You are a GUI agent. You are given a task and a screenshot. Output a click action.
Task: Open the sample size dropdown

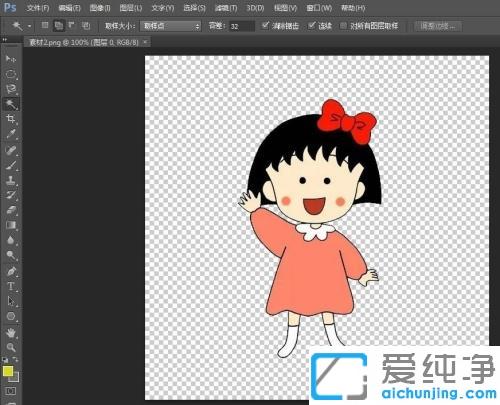[170, 26]
